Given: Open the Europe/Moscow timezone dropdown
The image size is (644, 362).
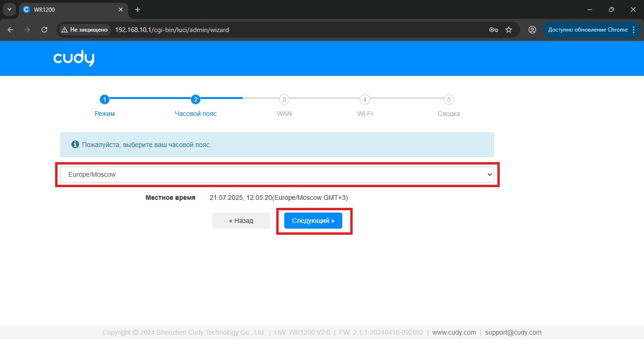Looking at the screenshot, I should click(x=277, y=174).
